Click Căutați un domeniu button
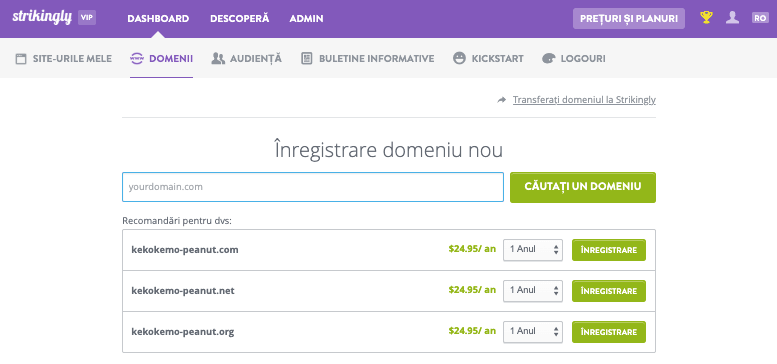This screenshot has width=777, height=364. click(x=583, y=187)
